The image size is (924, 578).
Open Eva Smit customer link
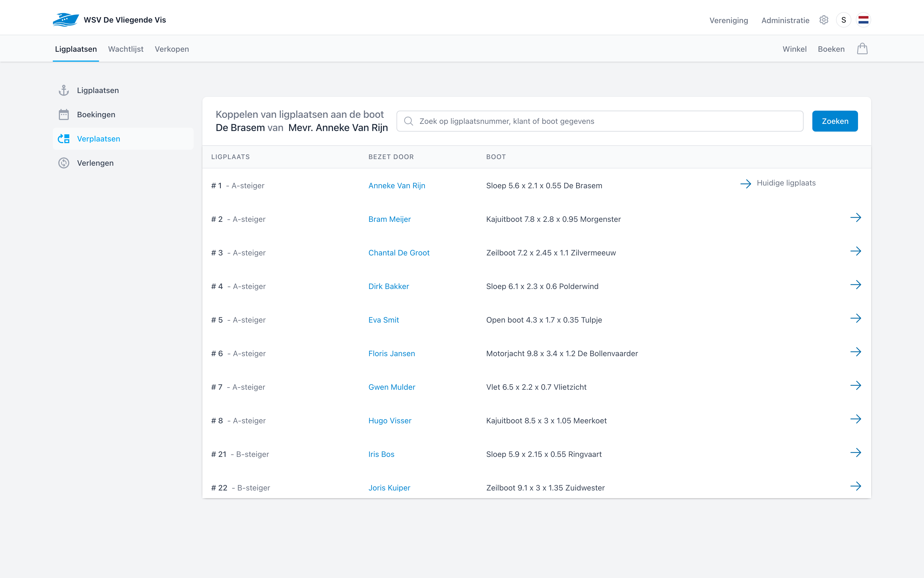pyautogui.click(x=384, y=320)
